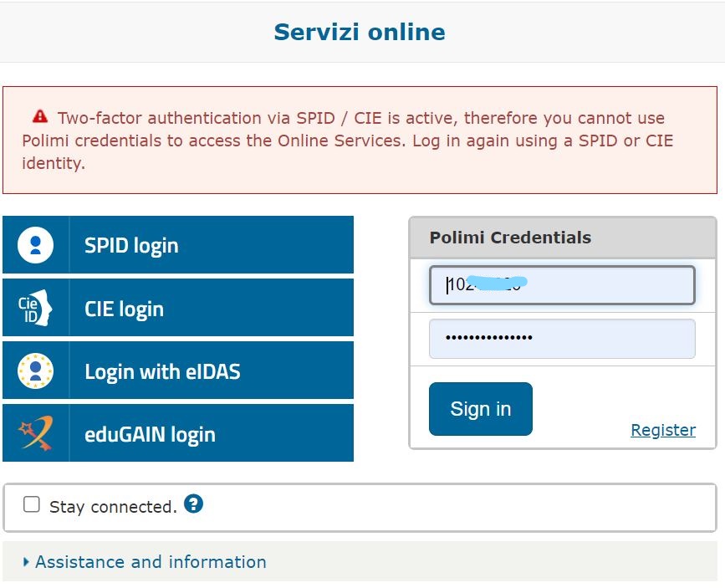Focus the password input field
The image size is (725, 588).
562,339
